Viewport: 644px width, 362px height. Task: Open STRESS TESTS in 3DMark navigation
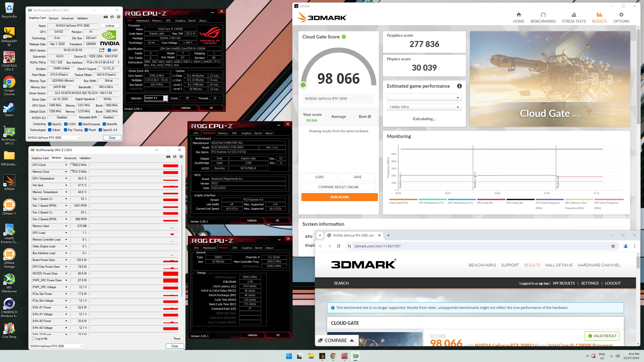574,18
